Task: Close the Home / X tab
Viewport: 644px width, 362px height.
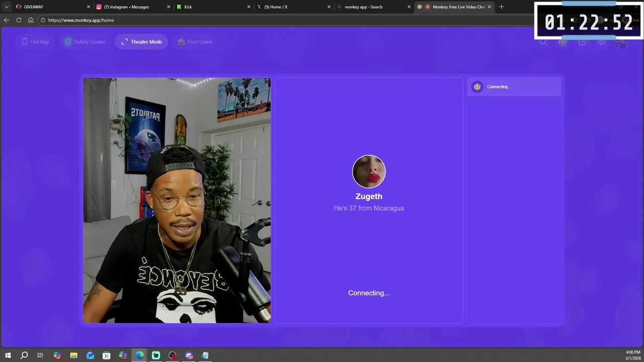Action: tap(329, 7)
